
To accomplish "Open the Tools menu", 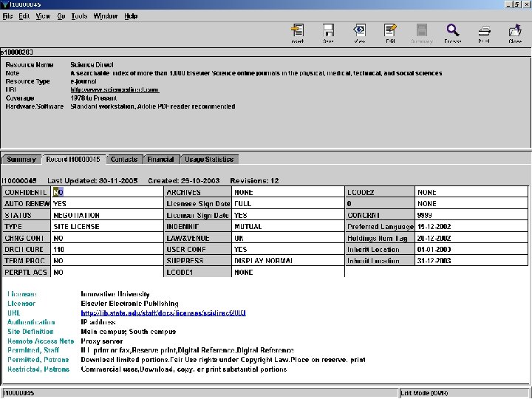I will [x=79, y=16].
